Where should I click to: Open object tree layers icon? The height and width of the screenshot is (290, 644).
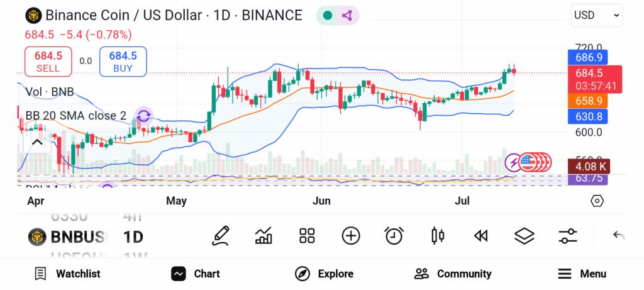[524, 236]
